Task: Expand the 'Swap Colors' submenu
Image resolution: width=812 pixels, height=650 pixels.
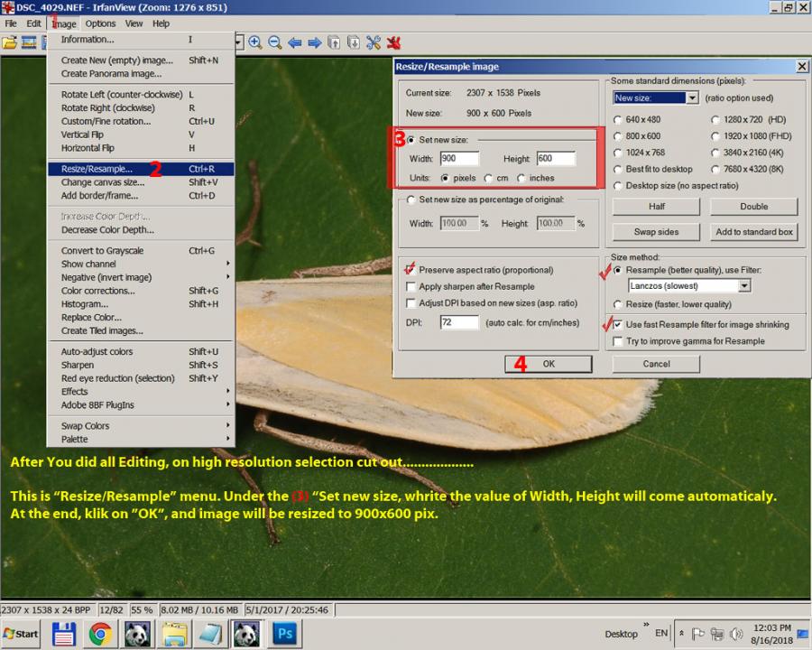Action: 141,426
